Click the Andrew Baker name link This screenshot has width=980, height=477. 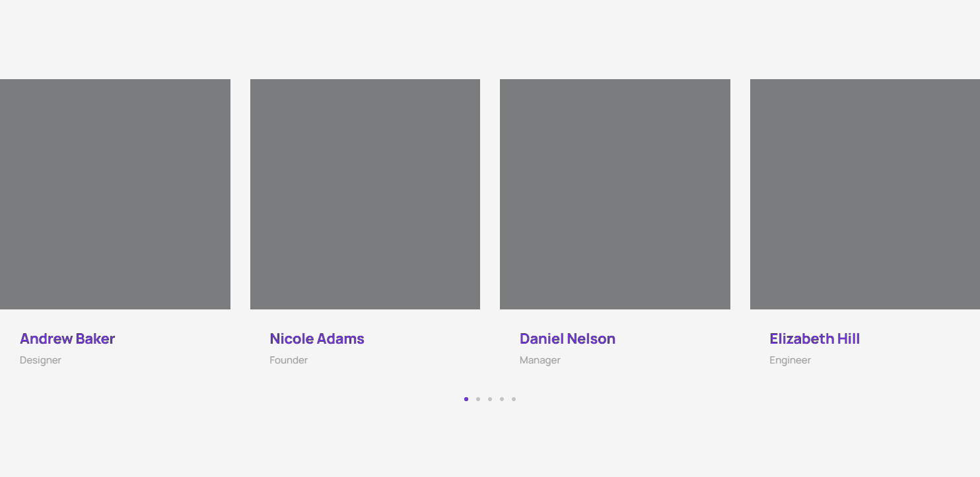67,338
